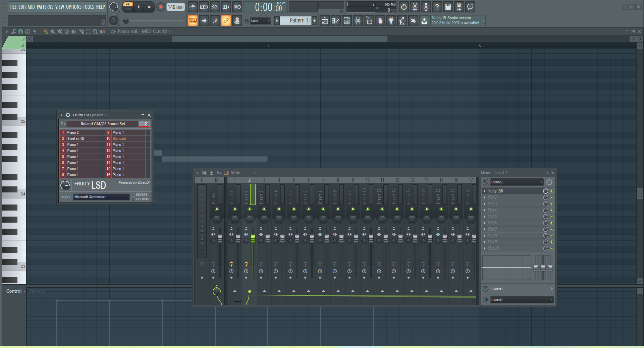Open the Plugin picker plug icon
Viewport: 644px width, 348px height.
coord(391,21)
